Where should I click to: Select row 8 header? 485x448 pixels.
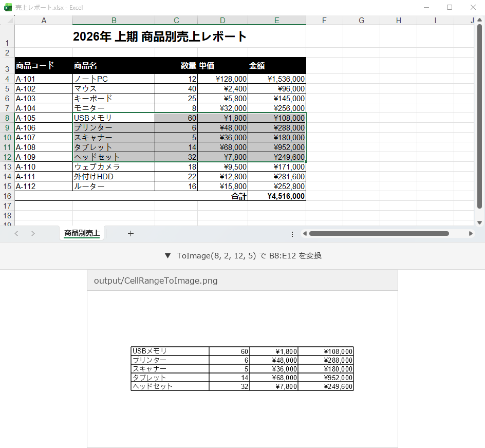(x=7, y=118)
